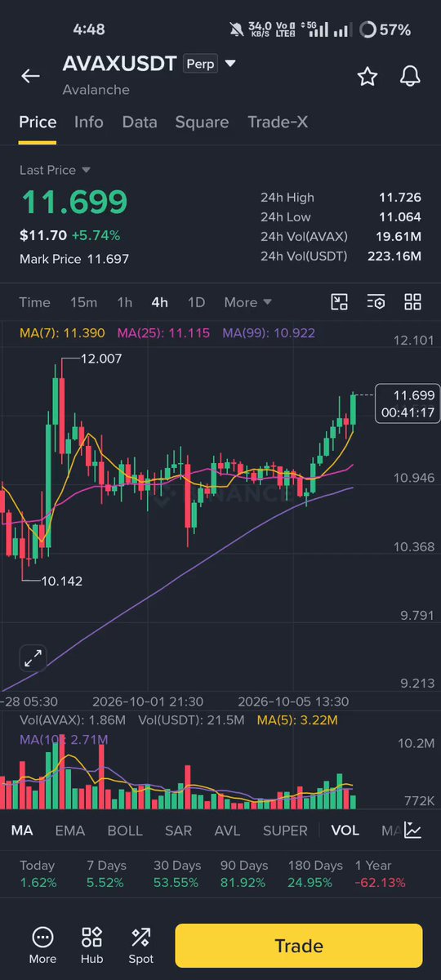Toggle the VOL sub-indicator

[345, 831]
